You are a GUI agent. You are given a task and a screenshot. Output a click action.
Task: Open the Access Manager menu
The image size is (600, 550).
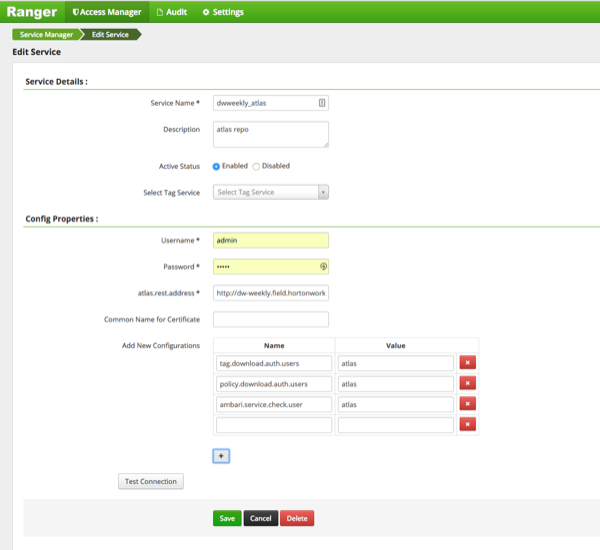click(108, 12)
